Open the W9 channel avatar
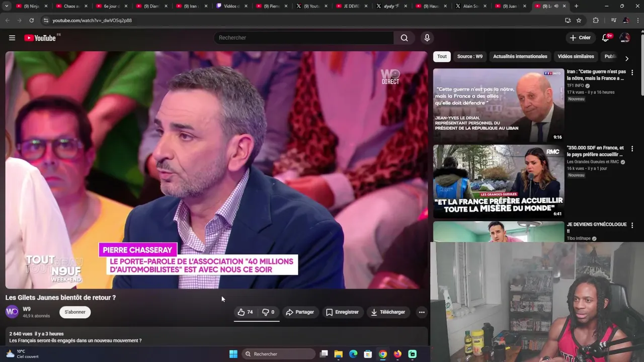Screen dimensions: 644x362 (x=12, y=312)
